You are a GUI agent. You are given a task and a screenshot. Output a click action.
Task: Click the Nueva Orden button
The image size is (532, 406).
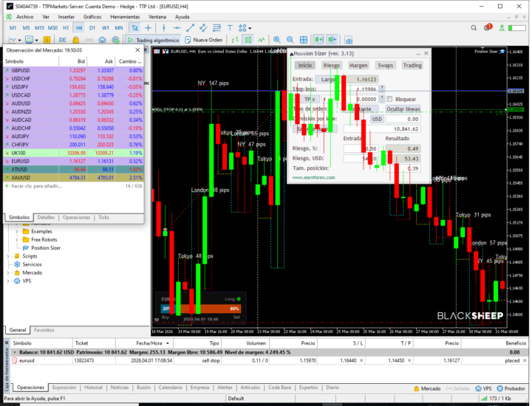tap(204, 40)
